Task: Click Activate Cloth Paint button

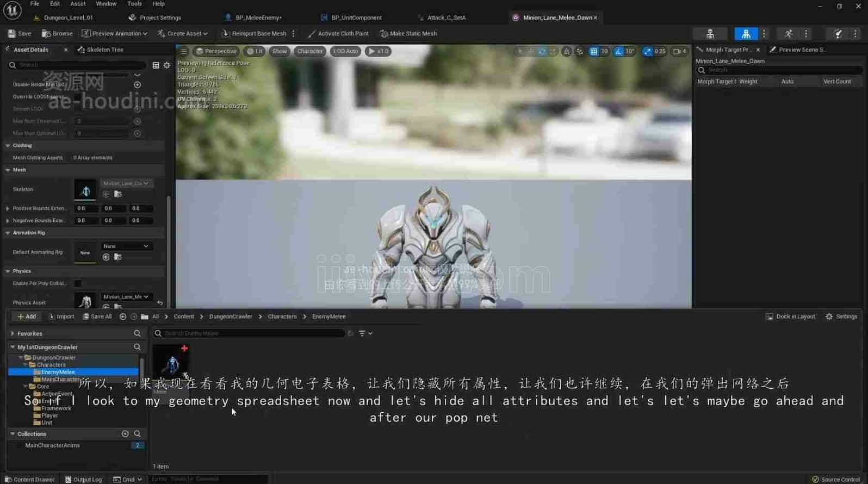Action: (338, 34)
